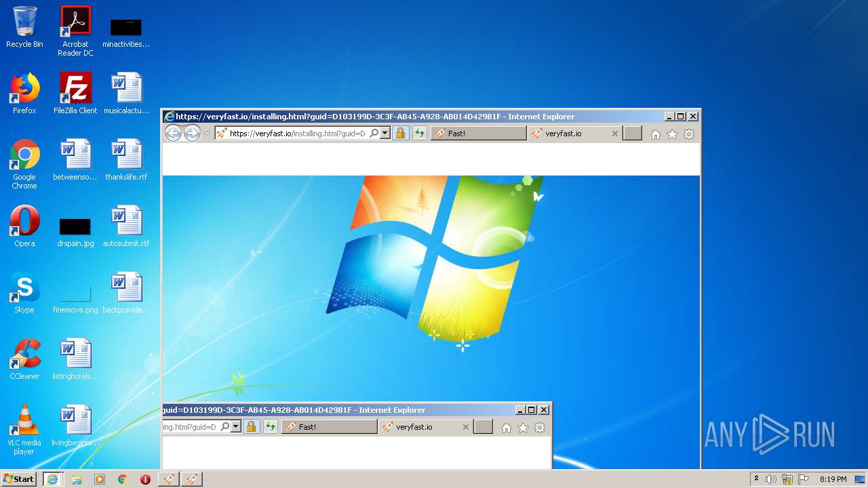The width and height of the screenshot is (868, 488).
Task: Launch Skype desktop shortcut
Action: (24, 293)
